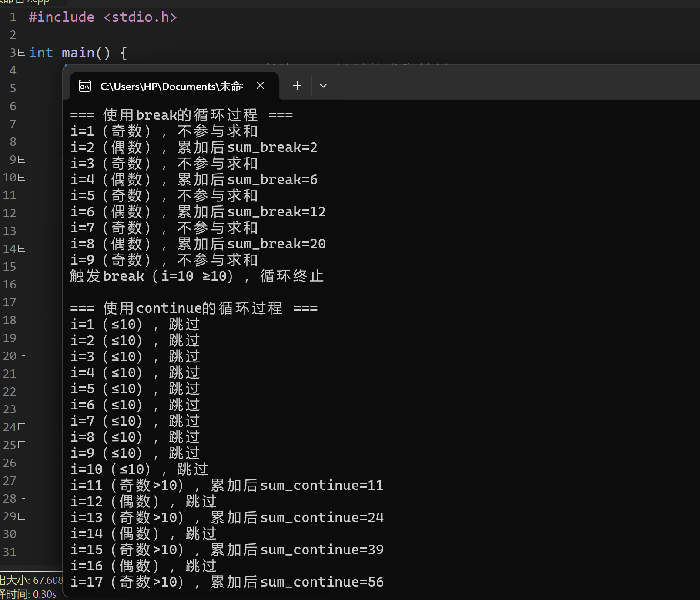Click the 'sum_continue=24' output line
Image resolution: width=700 pixels, height=600 pixels.
point(227,518)
